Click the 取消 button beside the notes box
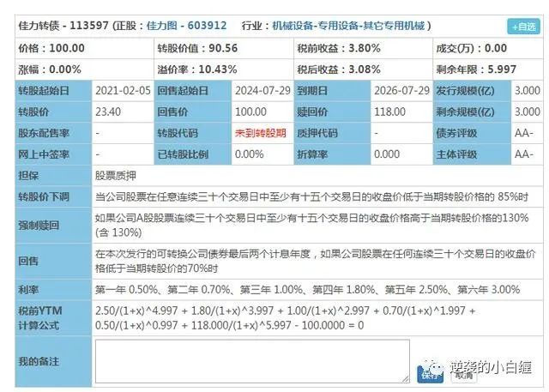Screen dimensions: 549x392 tap(464, 375)
